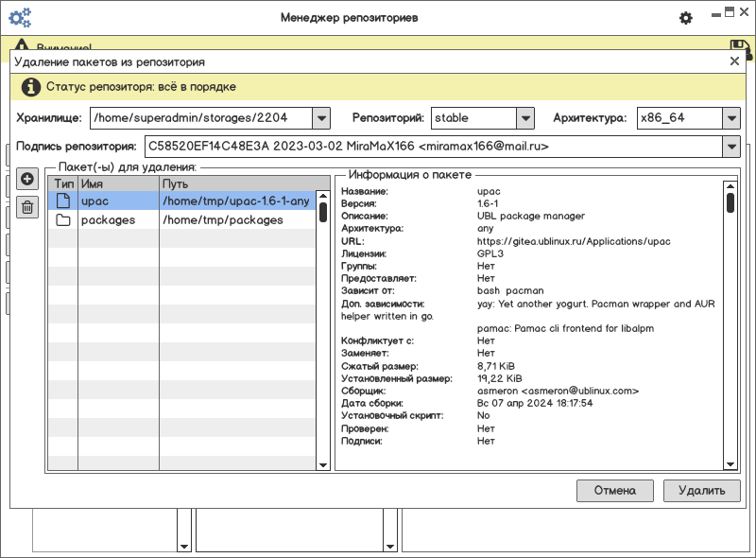
Task: Click the application gears logo icon
Action: (x=20, y=17)
